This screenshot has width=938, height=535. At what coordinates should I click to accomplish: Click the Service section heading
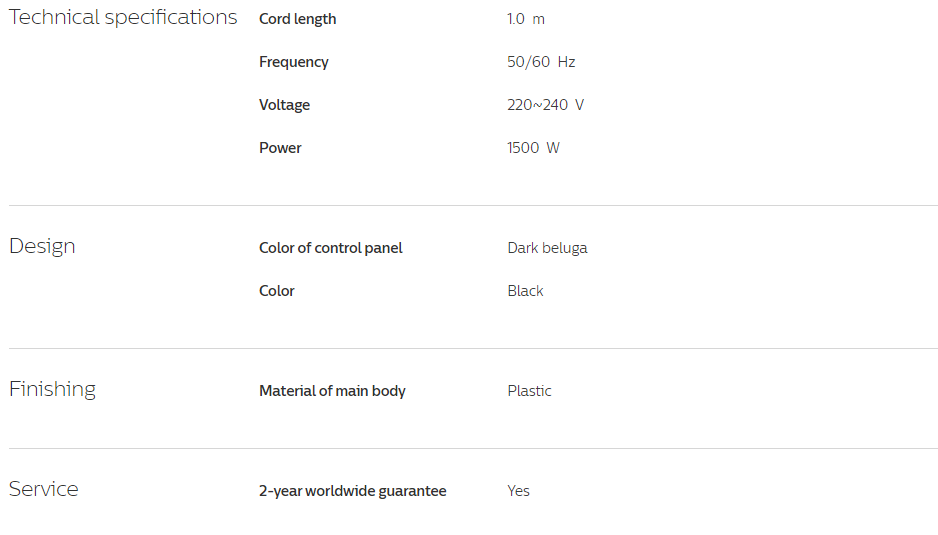point(44,490)
